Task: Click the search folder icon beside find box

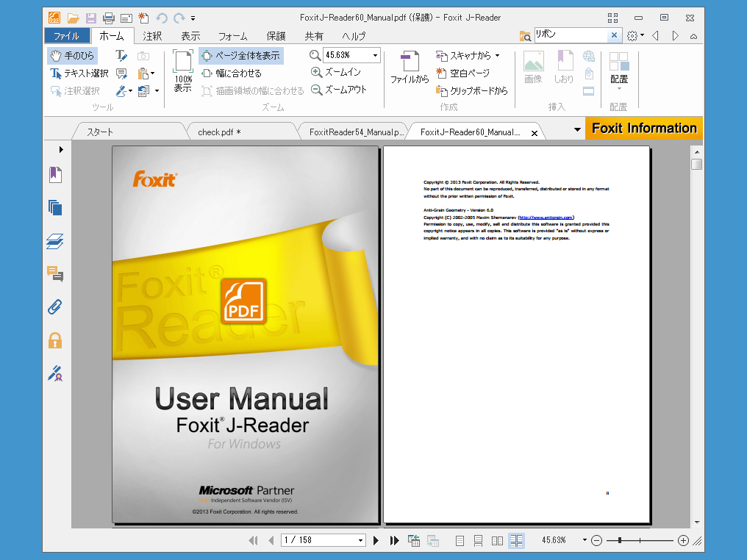Action: tap(526, 36)
